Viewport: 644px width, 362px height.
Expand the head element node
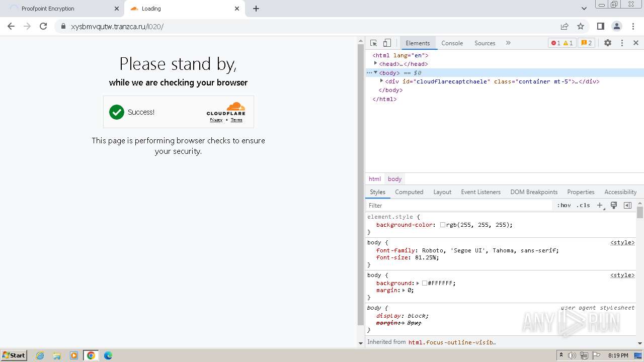click(x=375, y=63)
